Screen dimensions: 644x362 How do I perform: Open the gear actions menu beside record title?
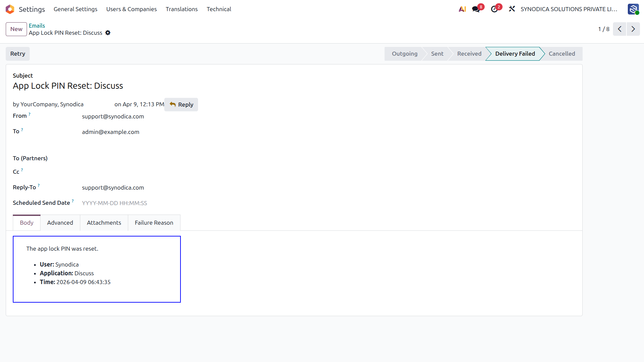tap(108, 33)
